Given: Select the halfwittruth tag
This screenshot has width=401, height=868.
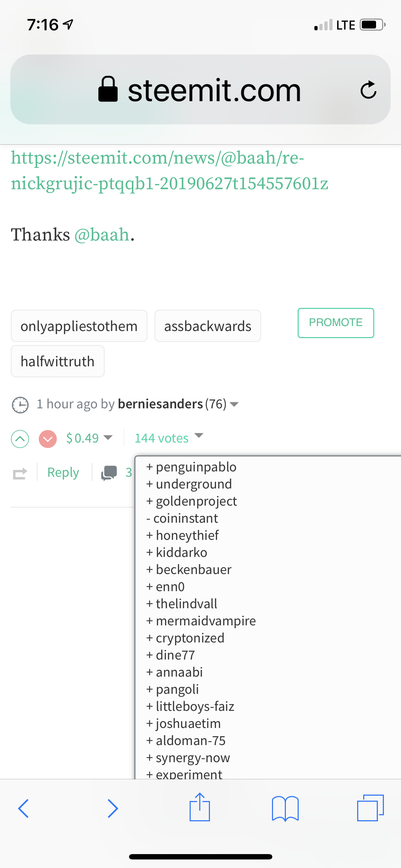Looking at the screenshot, I should 57,361.
